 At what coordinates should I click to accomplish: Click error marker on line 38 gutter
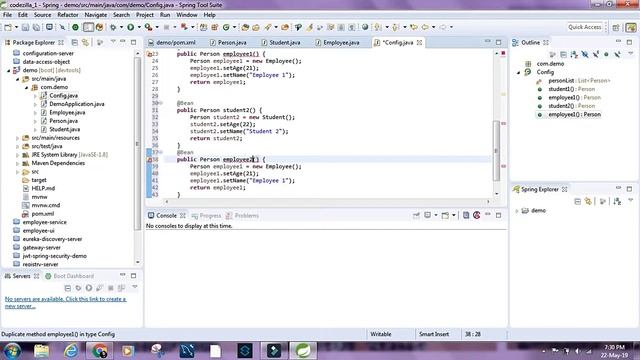tap(149, 160)
